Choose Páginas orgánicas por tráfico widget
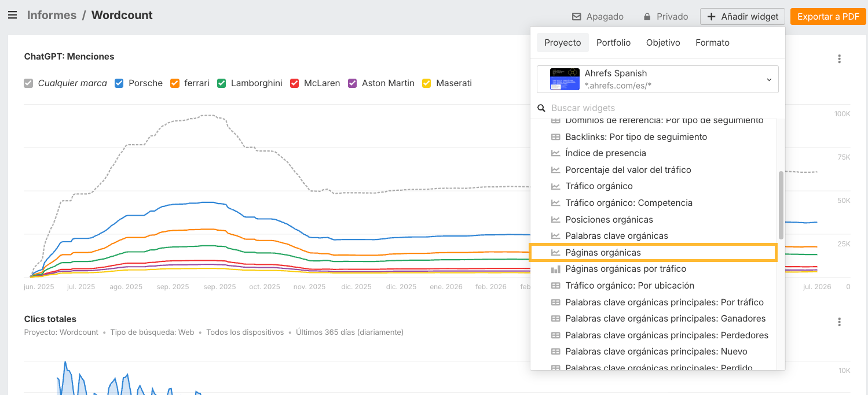 [653, 269]
